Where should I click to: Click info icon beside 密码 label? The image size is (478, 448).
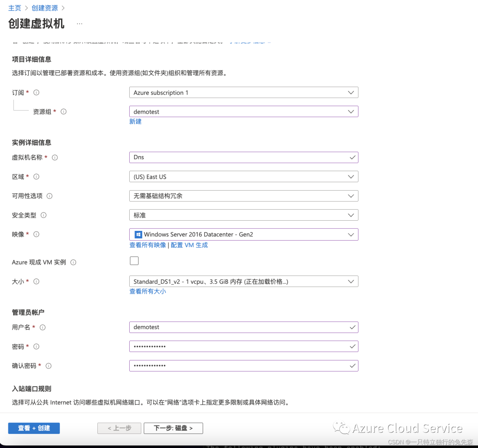tap(36, 347)
